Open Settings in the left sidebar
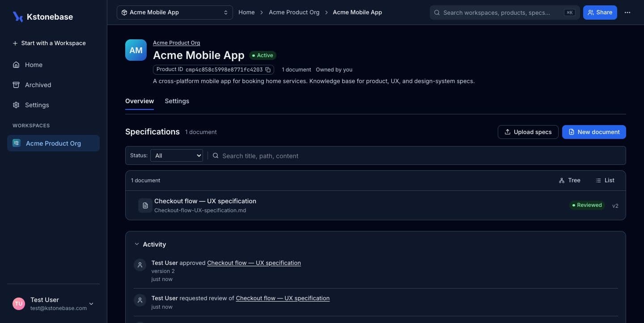The image size is (644, 323). click(53, 105)
